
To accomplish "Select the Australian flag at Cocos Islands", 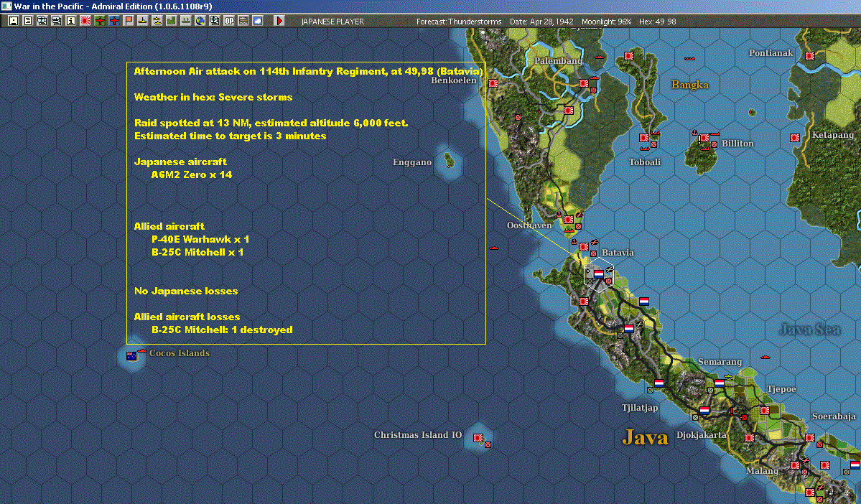I will [x=131, y=356].
